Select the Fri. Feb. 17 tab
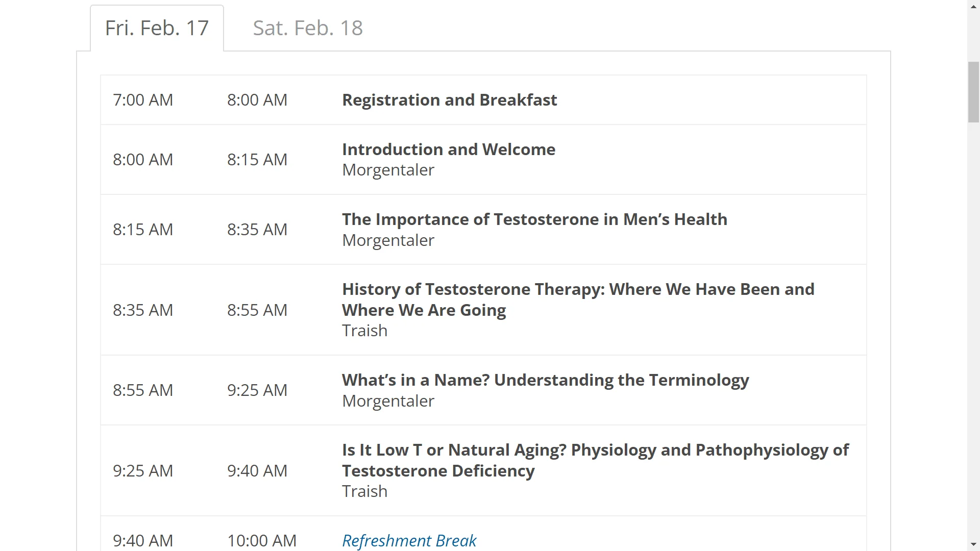The width and height of the screenshot is (980, 551). (x=157, y=28)
